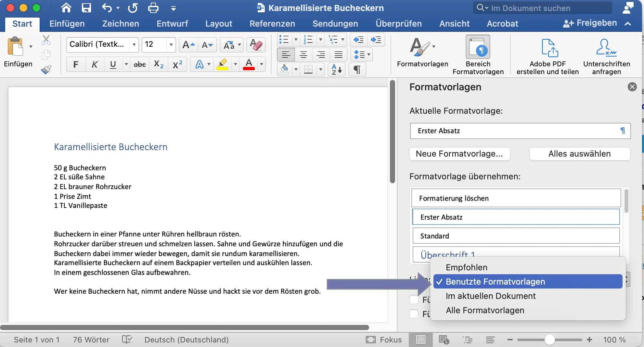Click zoom slider handle

pos(549,340)
